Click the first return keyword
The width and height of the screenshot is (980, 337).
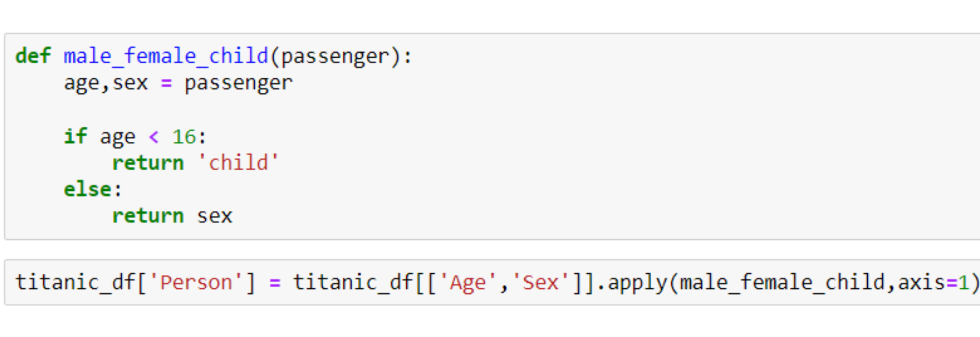point(148,163)
